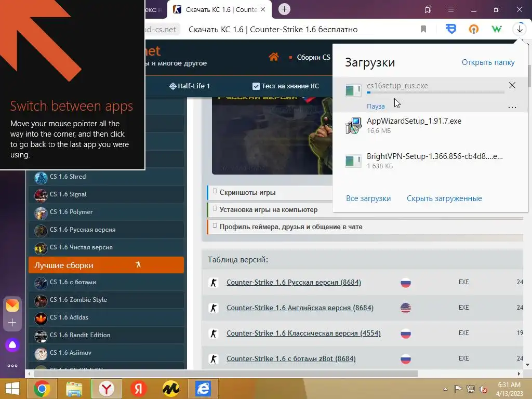The width and height of the screenshot is (532, 399).
Task: Download Counter-Strike 1.6 с ботами zBot (8684)
Action: (291, 358)
